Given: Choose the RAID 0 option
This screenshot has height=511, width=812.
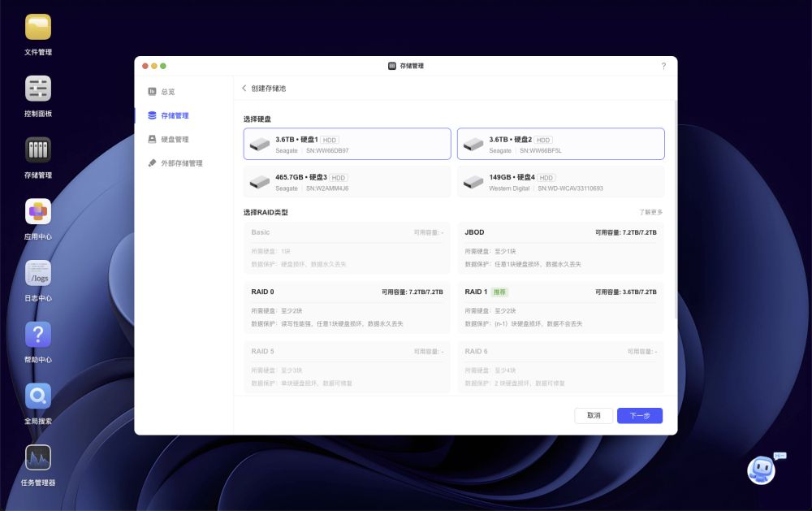Looking at the screenshot, I should click(347, 308).
